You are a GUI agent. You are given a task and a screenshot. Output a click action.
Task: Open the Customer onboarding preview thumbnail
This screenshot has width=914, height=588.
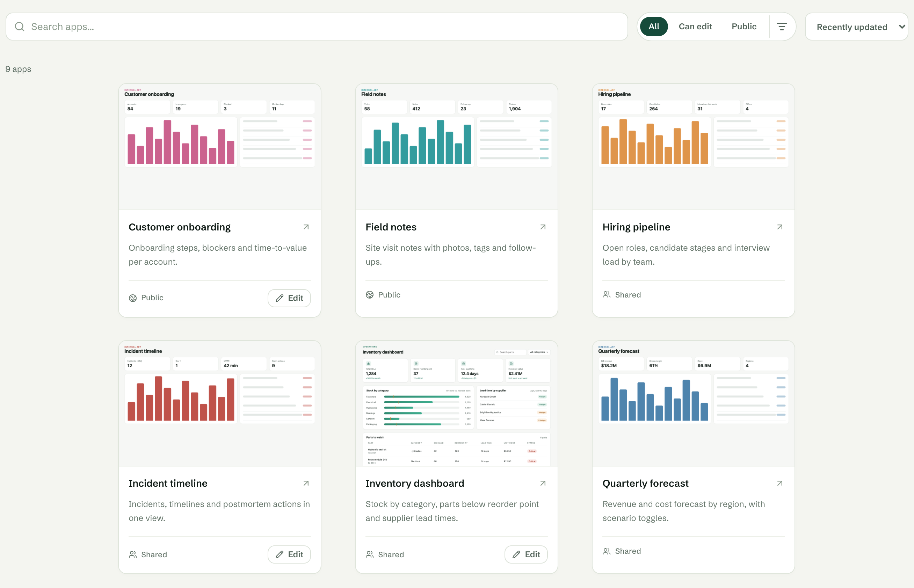(220, 147)
